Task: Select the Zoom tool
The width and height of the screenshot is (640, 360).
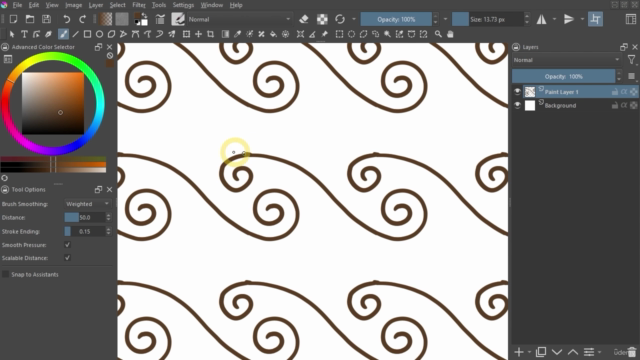Action: click(438, 34)
